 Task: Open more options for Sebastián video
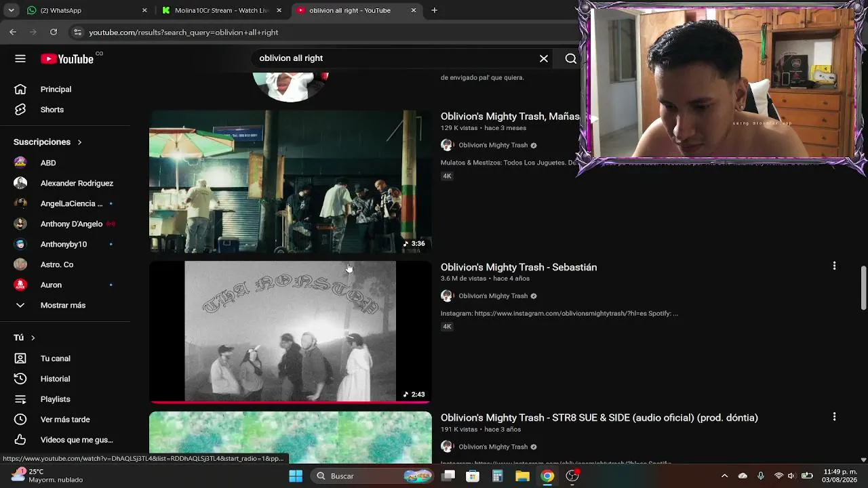coord(834,266)
